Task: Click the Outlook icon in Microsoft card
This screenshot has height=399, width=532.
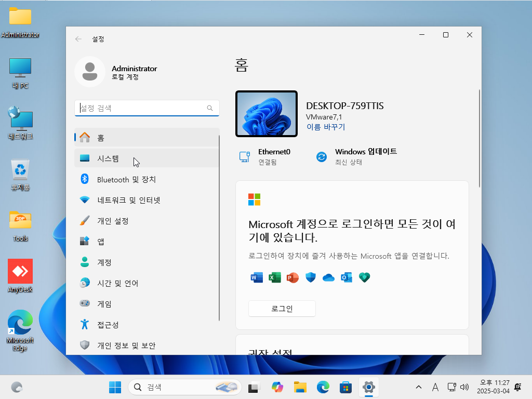Action: 347,277
